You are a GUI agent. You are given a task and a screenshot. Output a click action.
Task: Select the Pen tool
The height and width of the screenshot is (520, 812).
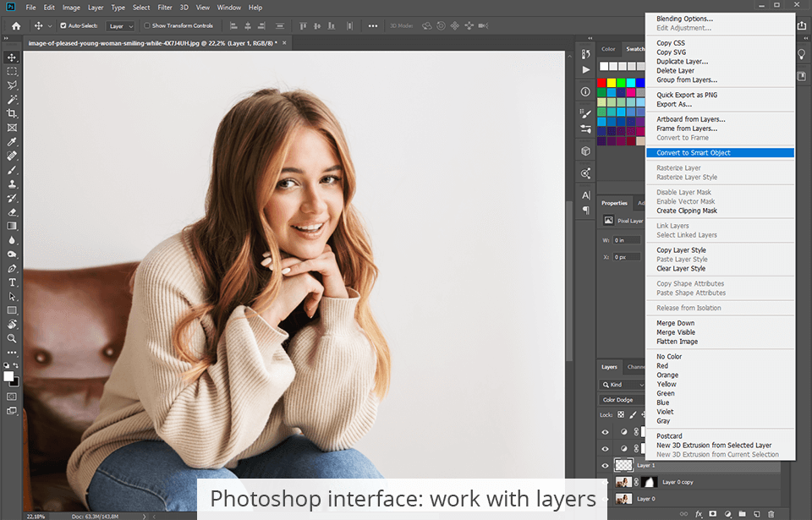[x=12, y=268]
